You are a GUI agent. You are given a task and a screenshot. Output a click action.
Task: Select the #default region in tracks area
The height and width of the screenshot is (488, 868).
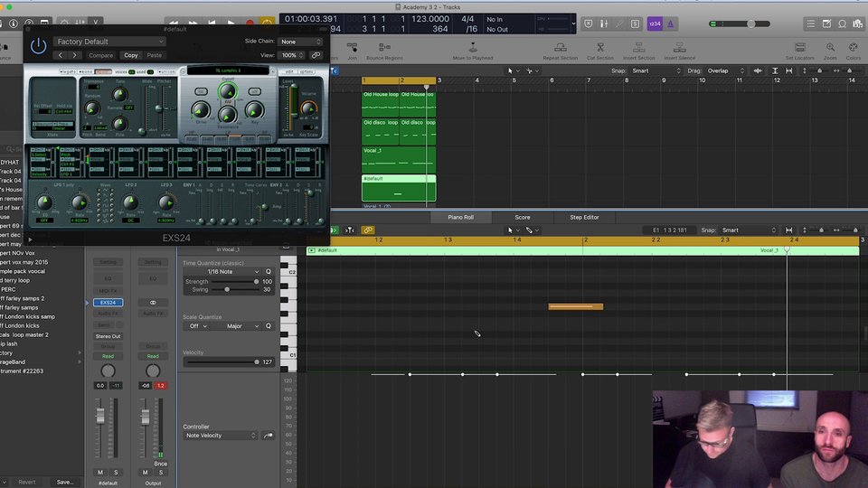[399, 188]
